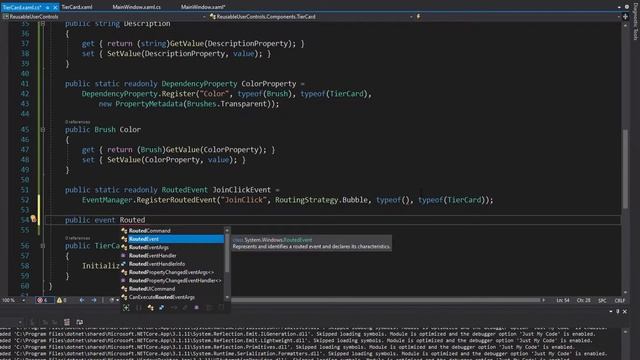The width and height of the screenshot is (640, 360).
Task: Switch to the TierCard.xaml tab
Action: pyautogui.click(x=77, y=7)
